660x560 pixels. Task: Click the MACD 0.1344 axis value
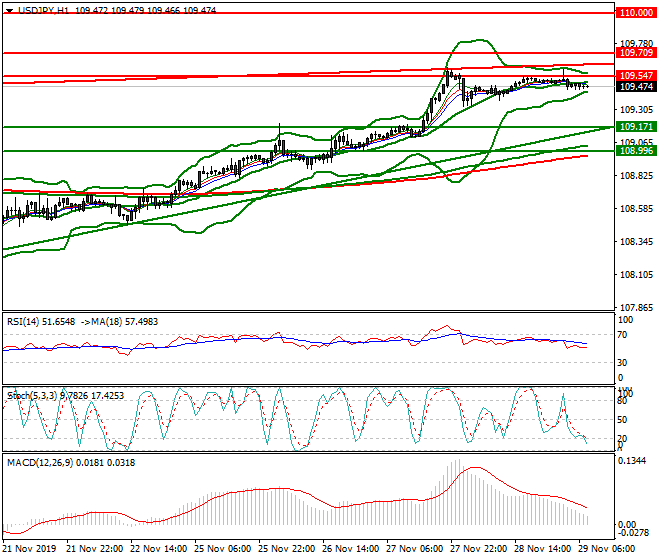[632, 461]
